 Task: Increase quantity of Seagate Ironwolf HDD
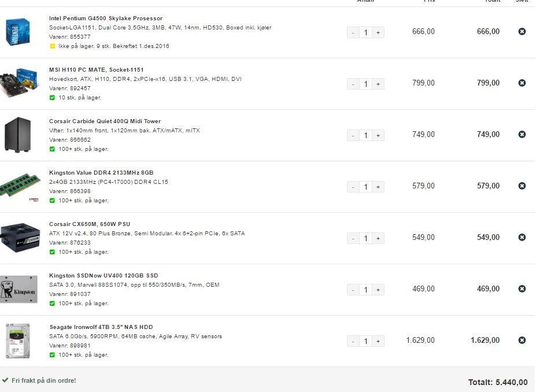pyautogui.click(x=378, y=341)
